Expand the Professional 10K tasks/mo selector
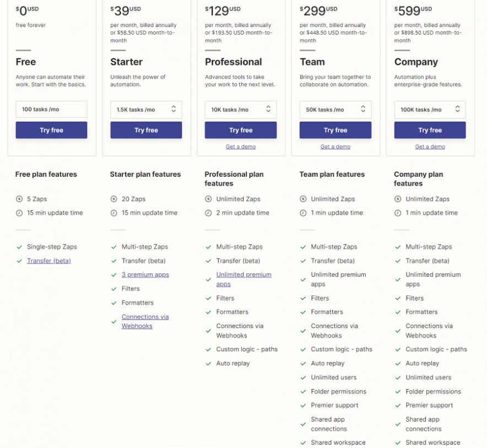Viewport: 487px width, 448px height. coord(241,110)
